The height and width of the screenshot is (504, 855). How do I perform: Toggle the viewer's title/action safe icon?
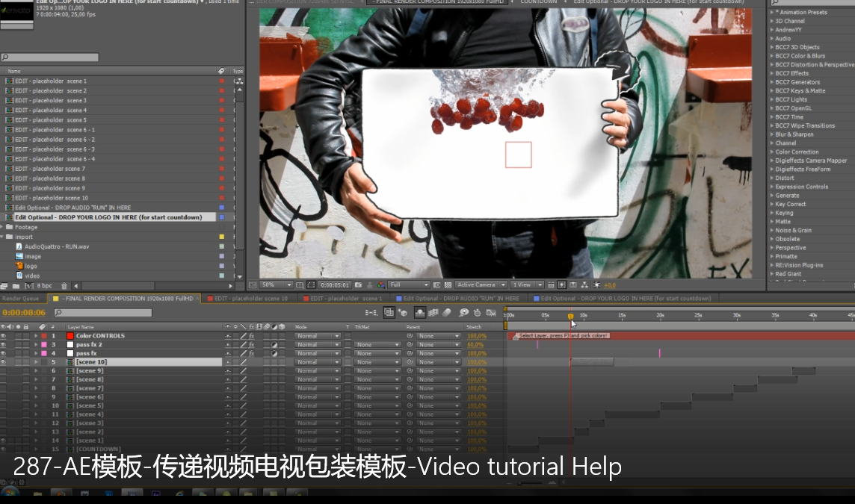point(300,285)
